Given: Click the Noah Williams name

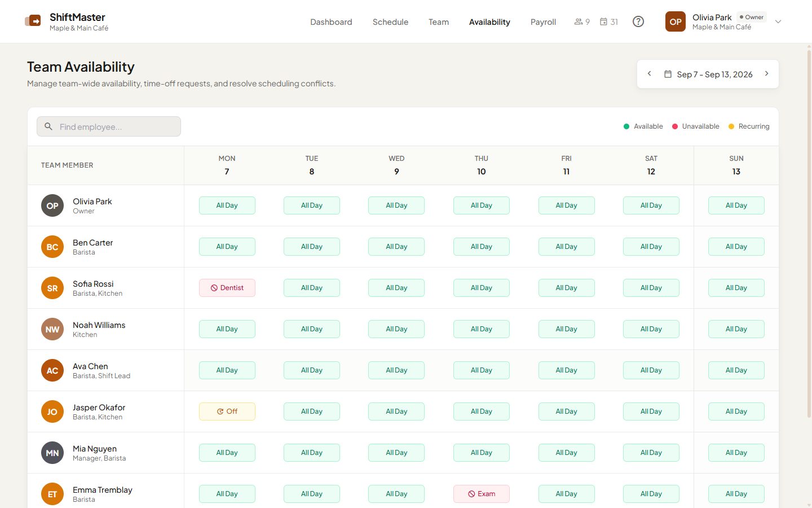Looking at the screenshot, I should pyautogui.click(x=99, y=325).
